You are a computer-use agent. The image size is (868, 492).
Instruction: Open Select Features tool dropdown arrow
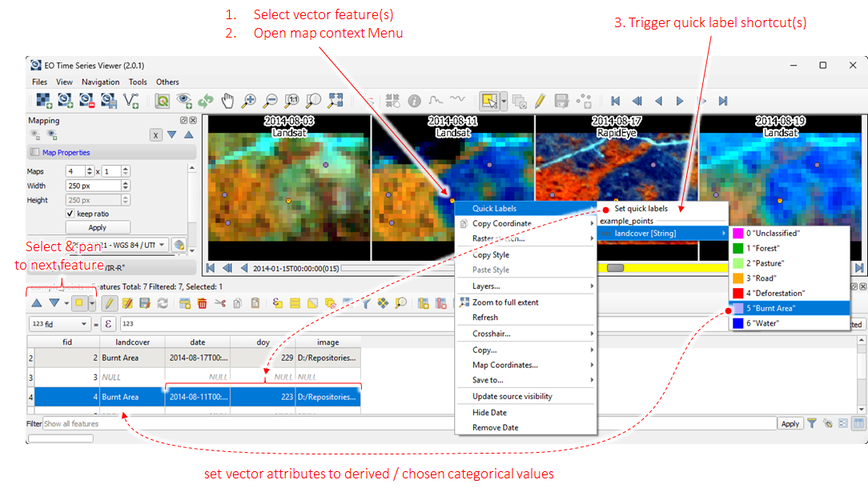tap(504, 101)
